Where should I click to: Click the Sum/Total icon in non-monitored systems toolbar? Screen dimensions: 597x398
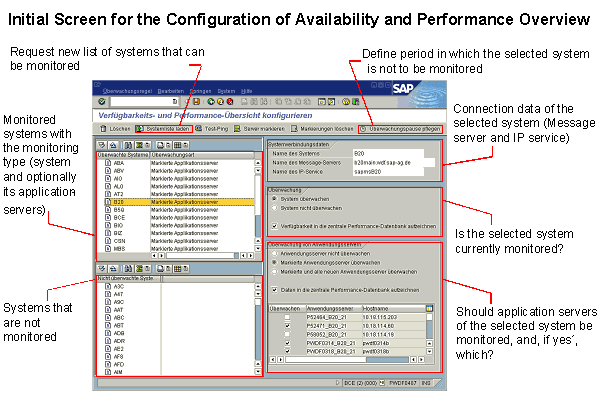139,269
